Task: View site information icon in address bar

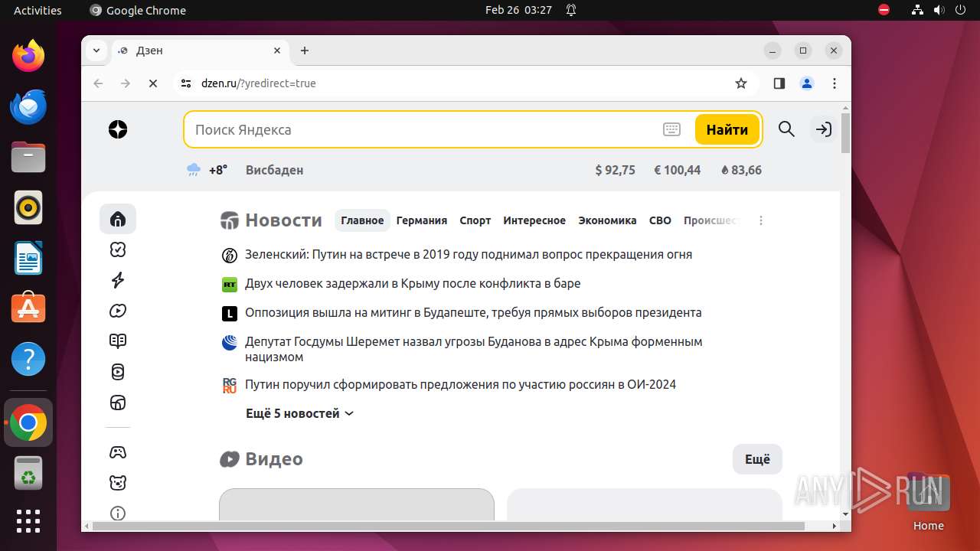Action: [x=186, y=83]
